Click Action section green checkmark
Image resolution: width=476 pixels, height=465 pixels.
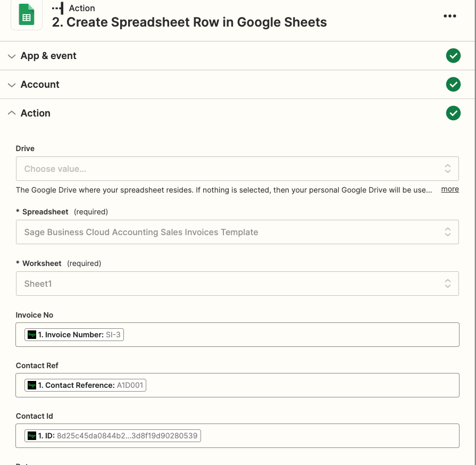coord(453,113)
